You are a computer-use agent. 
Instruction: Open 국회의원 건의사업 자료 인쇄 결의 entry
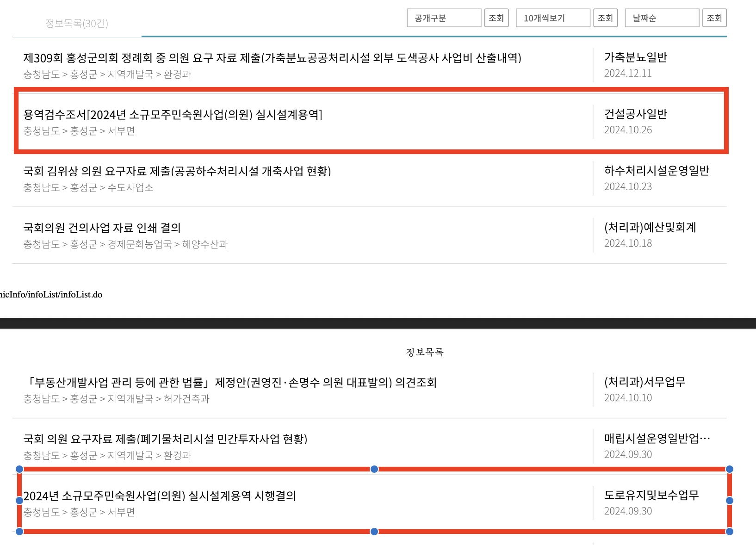point(102,228)
